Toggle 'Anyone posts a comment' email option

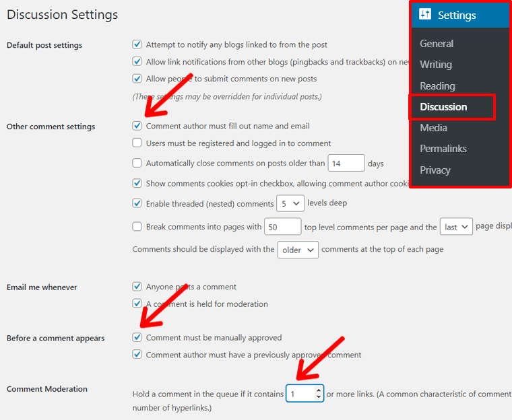tap(137, 287)
